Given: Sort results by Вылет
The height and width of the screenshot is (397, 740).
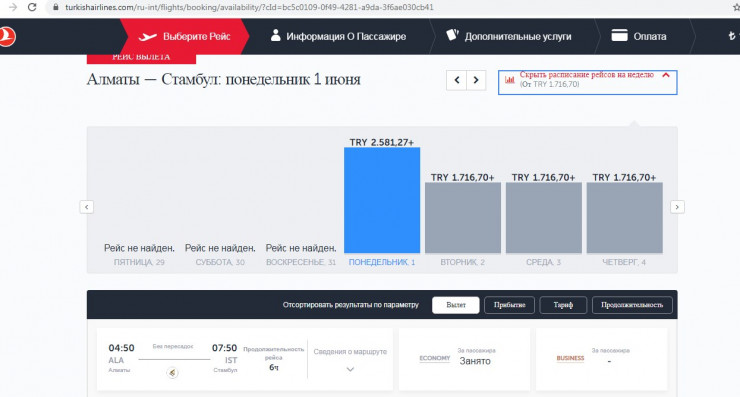Looking at the screenshot, I should 455,305.
